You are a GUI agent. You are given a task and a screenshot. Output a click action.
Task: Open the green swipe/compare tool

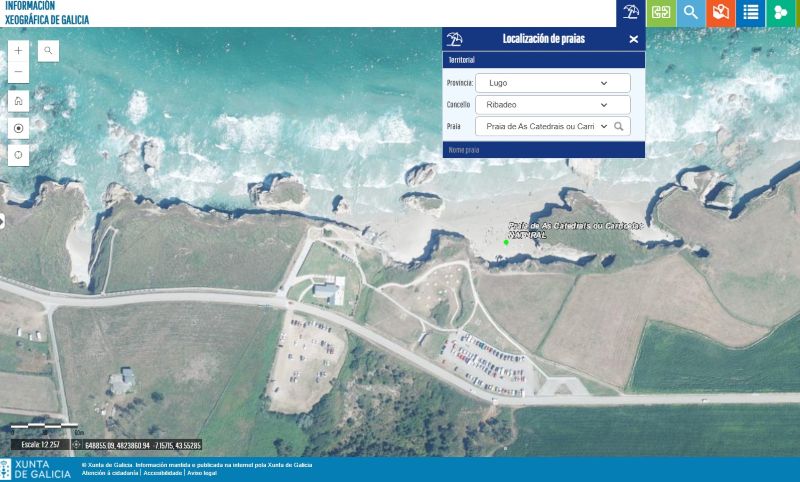pyautogui.click(x=661, y=13)
